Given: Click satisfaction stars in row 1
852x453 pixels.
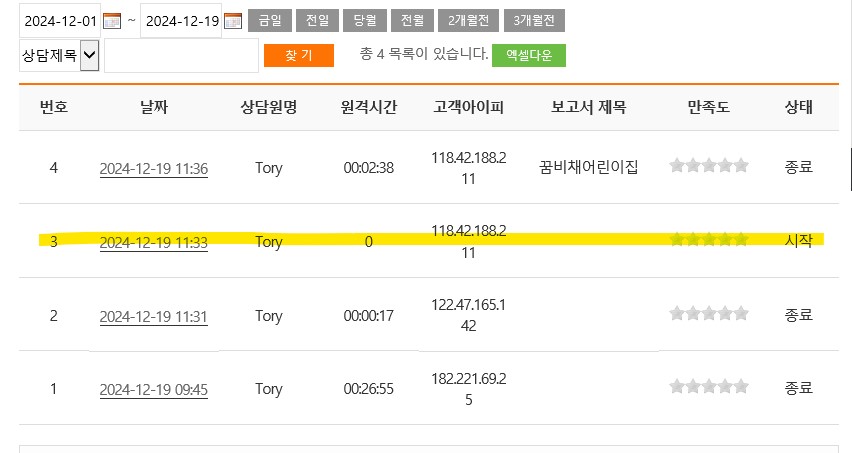Looking at the screenshot, I should 708,387.
